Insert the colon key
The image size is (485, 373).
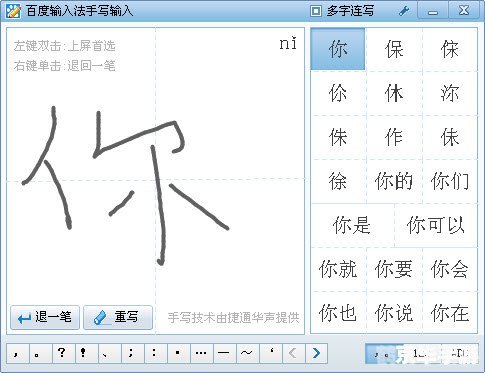(x=155, y=353)
